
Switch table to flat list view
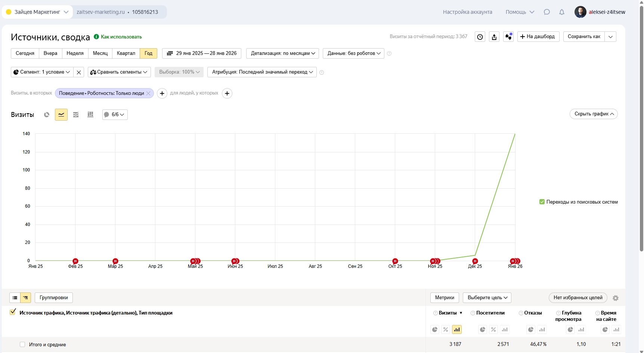[x=15, y=298]
